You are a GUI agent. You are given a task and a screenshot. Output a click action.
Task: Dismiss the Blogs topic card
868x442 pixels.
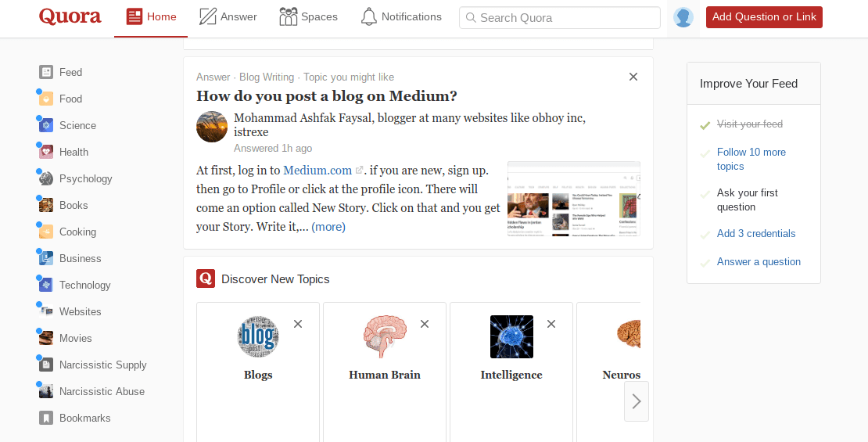(x=298, y=324)
